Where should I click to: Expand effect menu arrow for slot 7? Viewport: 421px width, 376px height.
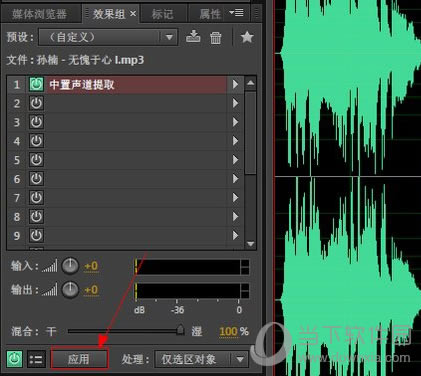pos(235,198)
